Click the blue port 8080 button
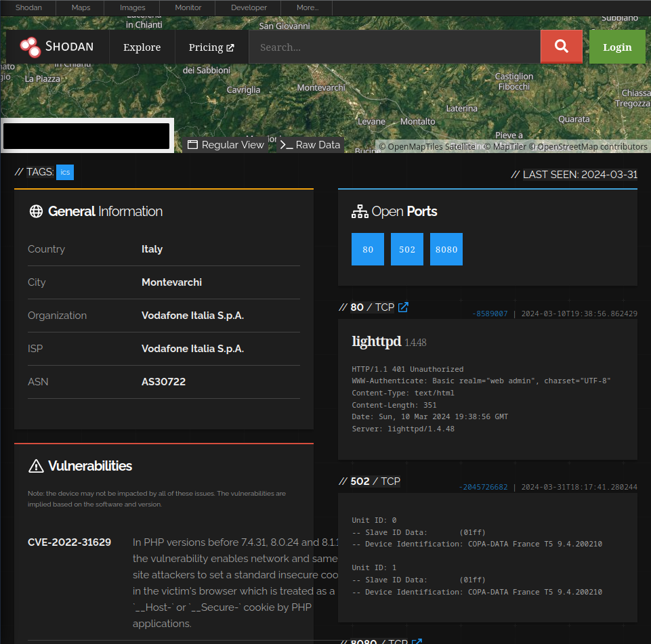This screenshot has height=644, width=651. click(446, 249)
